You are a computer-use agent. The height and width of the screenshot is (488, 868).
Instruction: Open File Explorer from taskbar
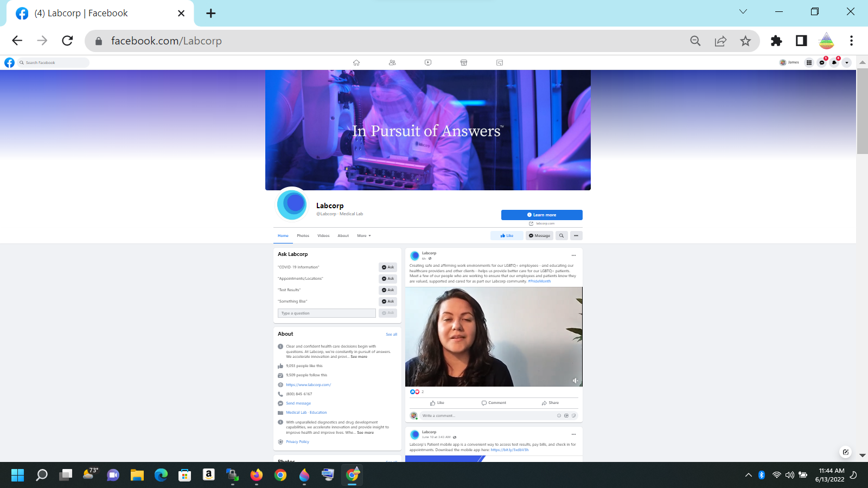coord(137,475)
